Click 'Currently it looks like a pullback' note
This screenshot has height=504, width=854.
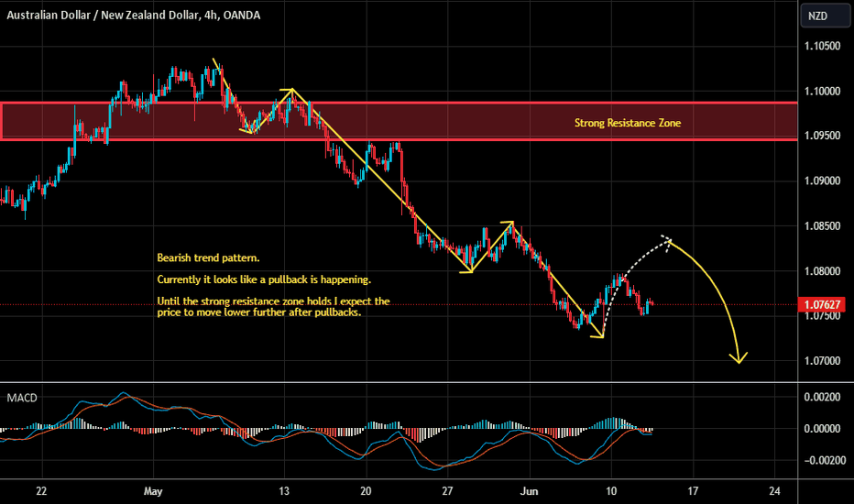click(264, 279)
